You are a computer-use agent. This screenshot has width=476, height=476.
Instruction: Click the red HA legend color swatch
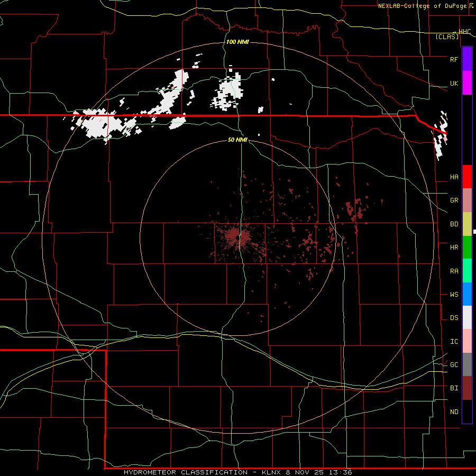pyautogui.click(x=467, y=177)
